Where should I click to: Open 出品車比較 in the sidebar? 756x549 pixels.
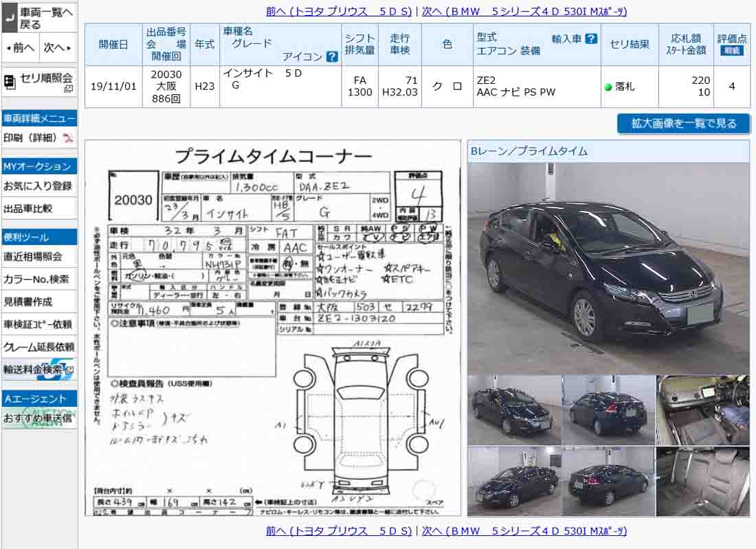(x=40, y=208)
